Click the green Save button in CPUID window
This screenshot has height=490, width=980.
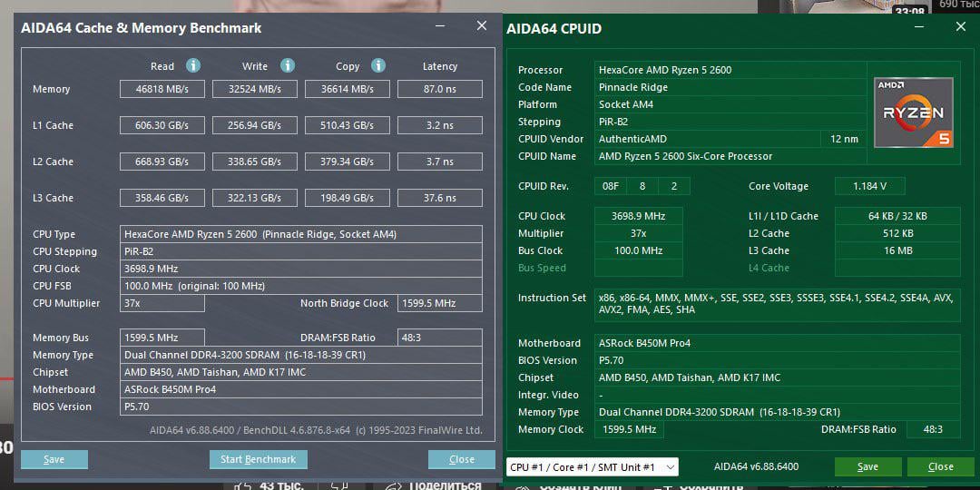(867, 467)
